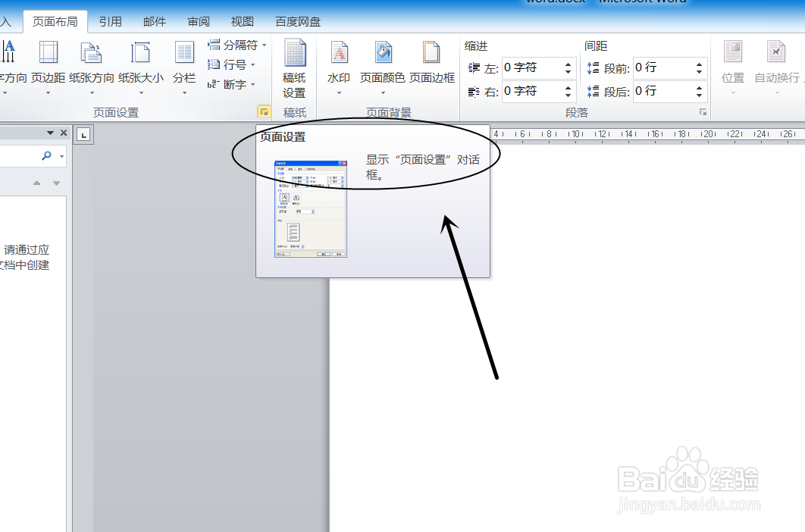
Task: Open the 纸张方向 orientation button
Action: [92, 67]
